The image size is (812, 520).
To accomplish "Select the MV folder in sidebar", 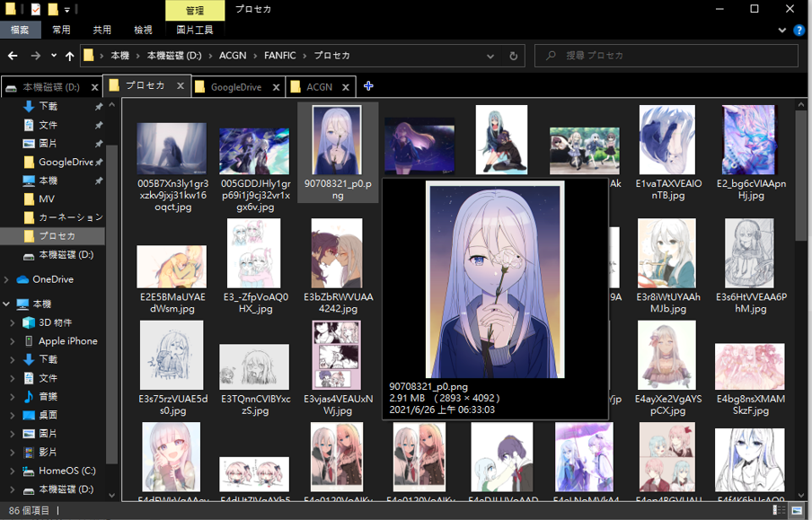I will point(46,198).
